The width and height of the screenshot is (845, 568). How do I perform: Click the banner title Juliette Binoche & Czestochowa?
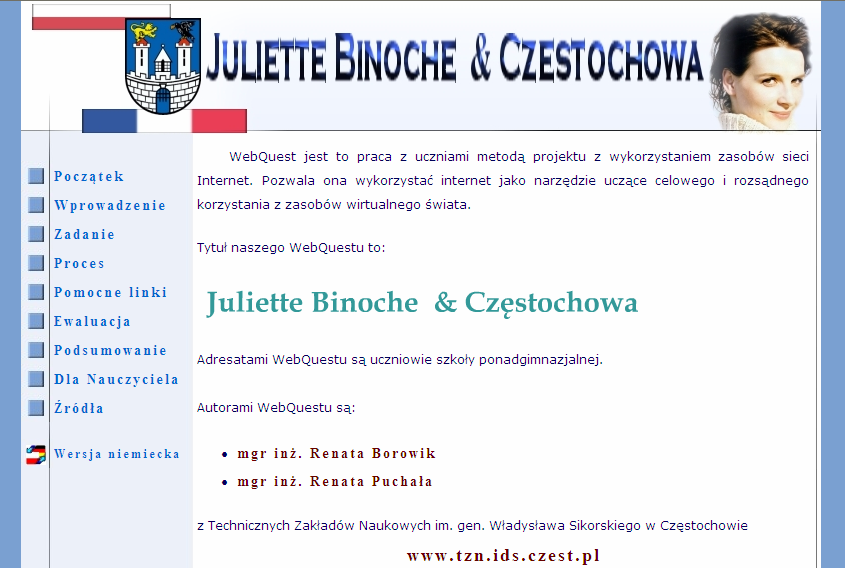point(454,58)
